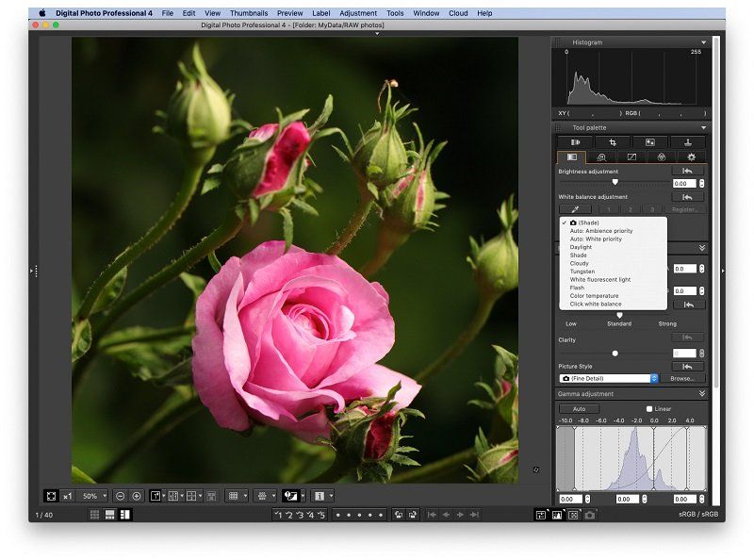
Task: Click the info display icon in bottom toolbar
Action: [319, 497]
